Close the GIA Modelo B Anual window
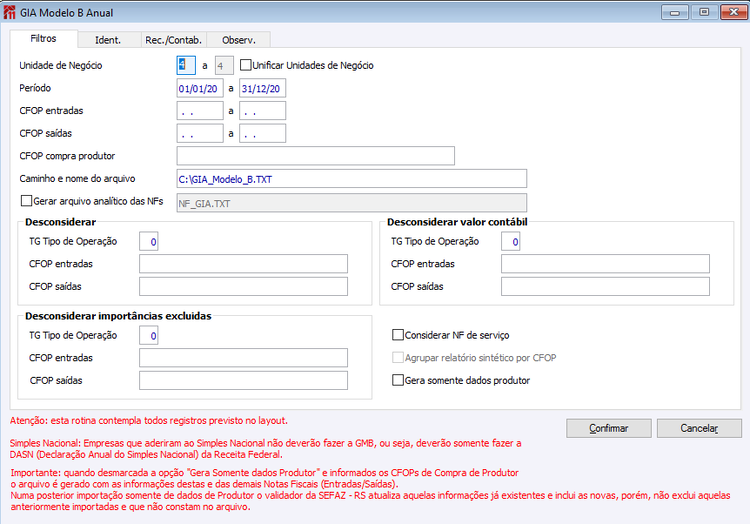Screen dimensions: 750x524 [x=734, y=12]
